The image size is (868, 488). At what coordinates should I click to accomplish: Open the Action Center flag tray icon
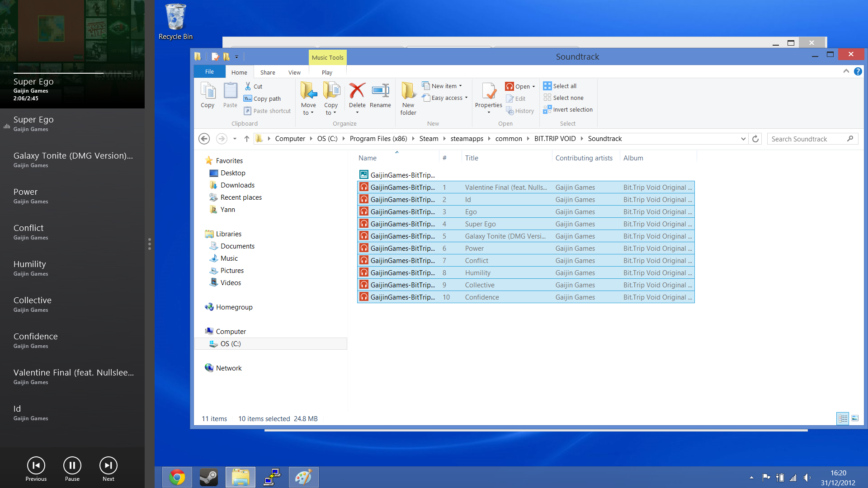(x=766, y=478)
